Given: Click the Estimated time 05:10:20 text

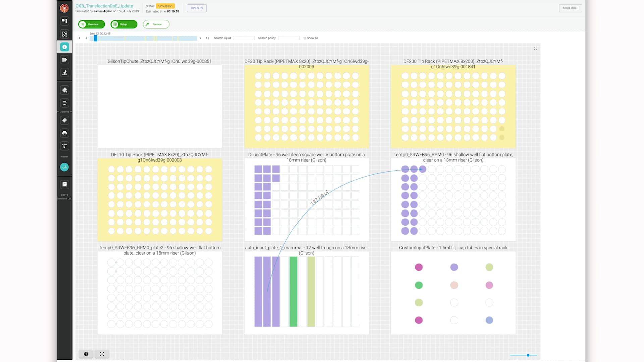Looking at the screenshot, I should [x=162, y=11].
